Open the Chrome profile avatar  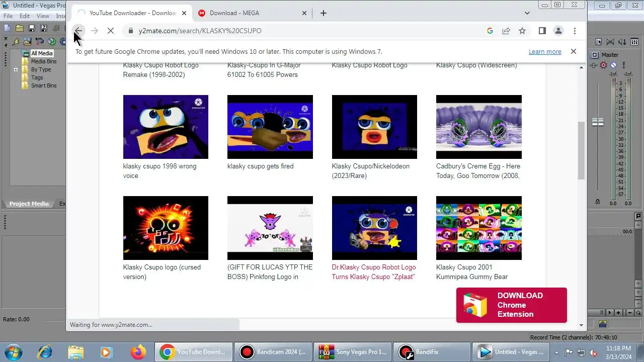(558, 31)
